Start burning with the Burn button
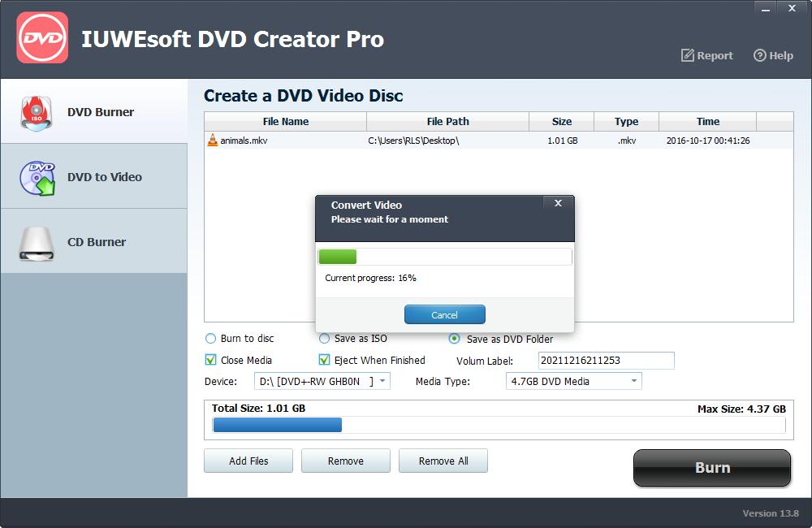 coord(712,467)
